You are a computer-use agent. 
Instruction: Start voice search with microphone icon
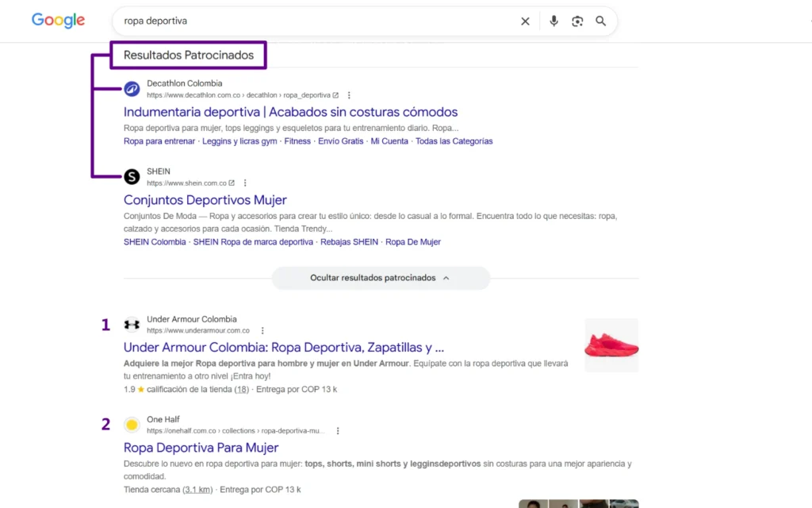click(553, 21)
